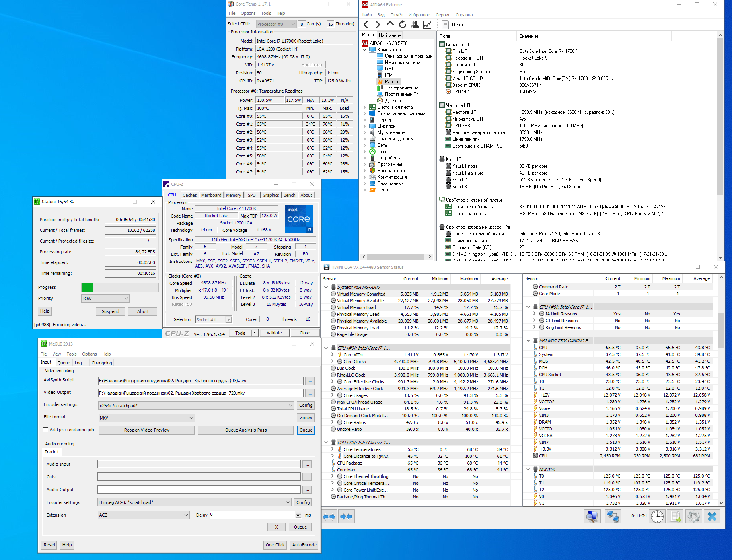Viewport: 732px width, 560px height.
Task: Click AIDA64 forward navigation arrow
Action: tap(378, 25)
